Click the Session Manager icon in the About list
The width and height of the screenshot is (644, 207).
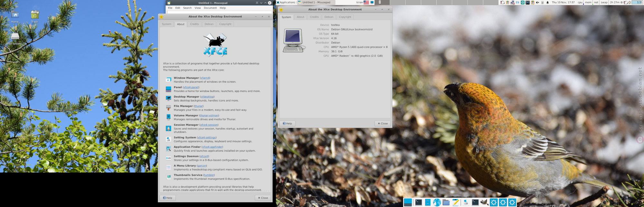(x=168, y=128)
